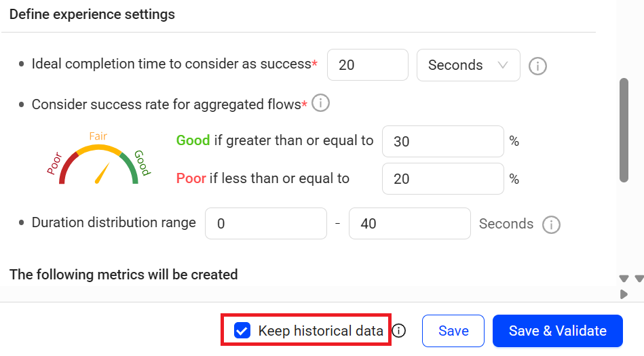644x356 pixels.
Task: Open info tooltip for aggregated flows success rate
Action: (x=320, y=102)
